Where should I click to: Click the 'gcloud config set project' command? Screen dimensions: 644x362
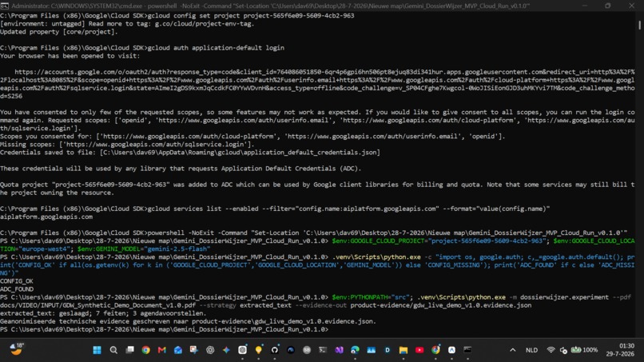pyautogui.click(x=251, y=16)
